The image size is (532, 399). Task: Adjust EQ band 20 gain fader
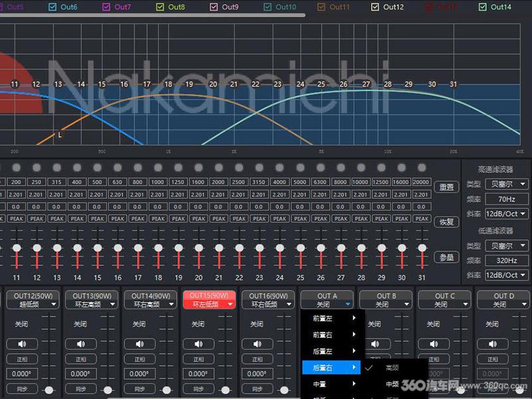coord(199,248)
